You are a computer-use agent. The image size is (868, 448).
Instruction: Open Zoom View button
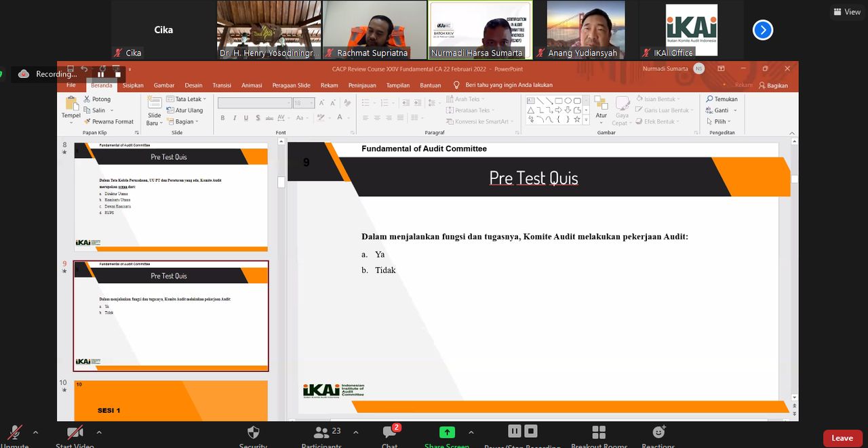pyautogui.click(x=847, y=12)
